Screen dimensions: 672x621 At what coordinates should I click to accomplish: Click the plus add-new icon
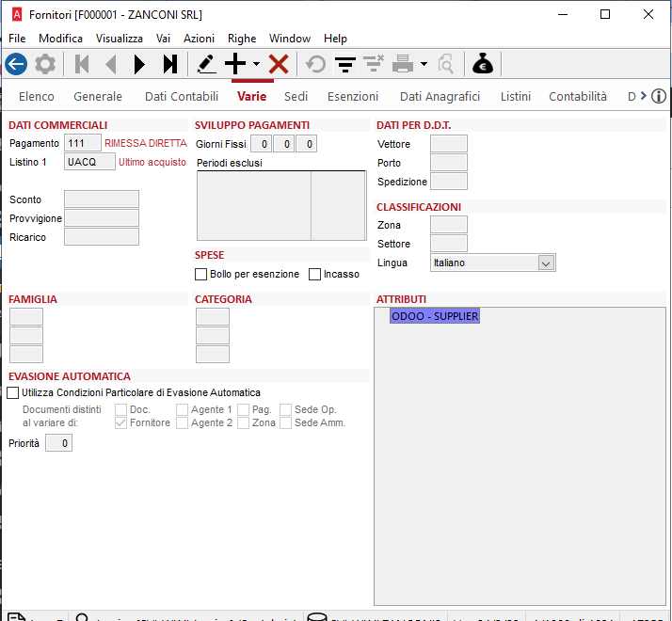coord(234,64)
